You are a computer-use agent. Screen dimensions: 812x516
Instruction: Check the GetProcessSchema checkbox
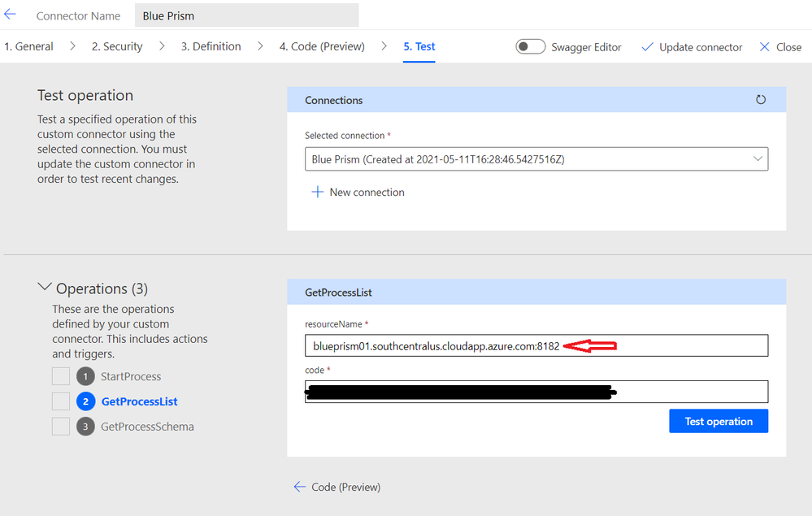[61, 427]
